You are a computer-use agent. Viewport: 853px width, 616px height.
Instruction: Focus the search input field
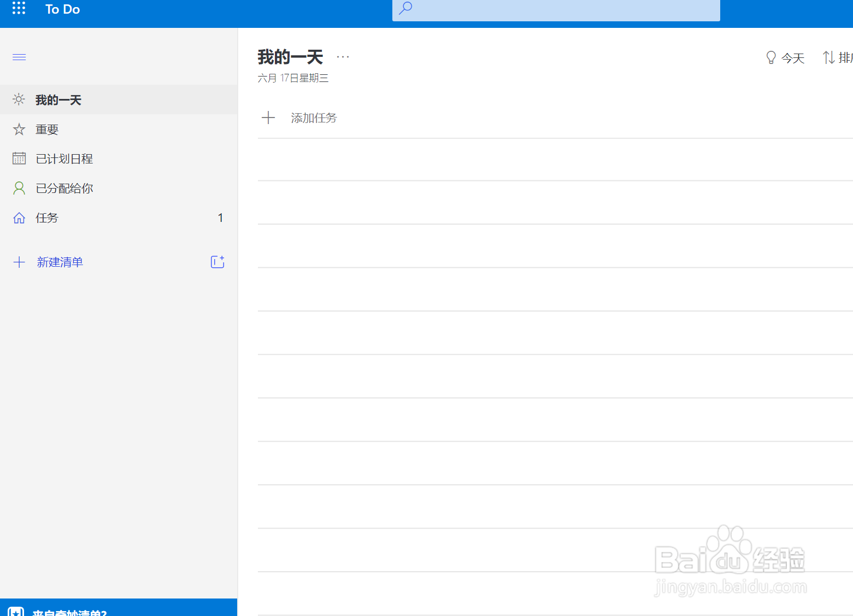click(x=556, y=10)
